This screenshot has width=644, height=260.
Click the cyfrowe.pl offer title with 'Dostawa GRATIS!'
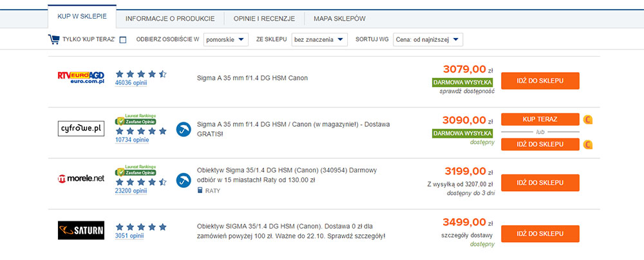[293, 129]
